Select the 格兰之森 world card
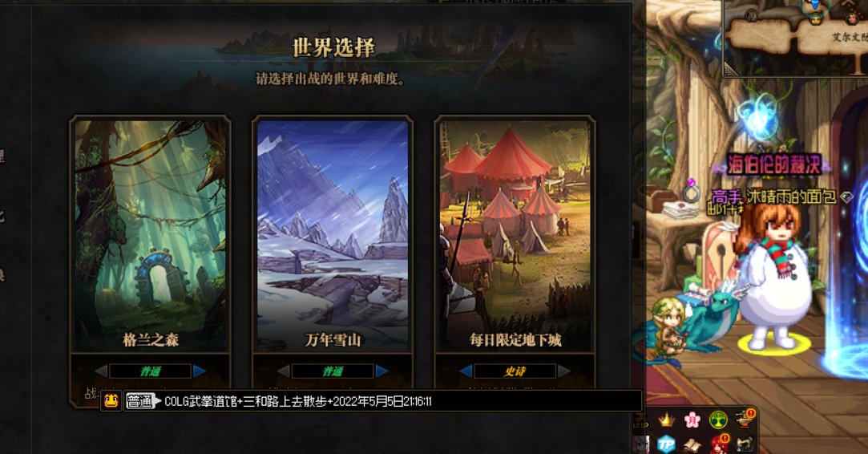The image size is (868, 454). (150, 236)
